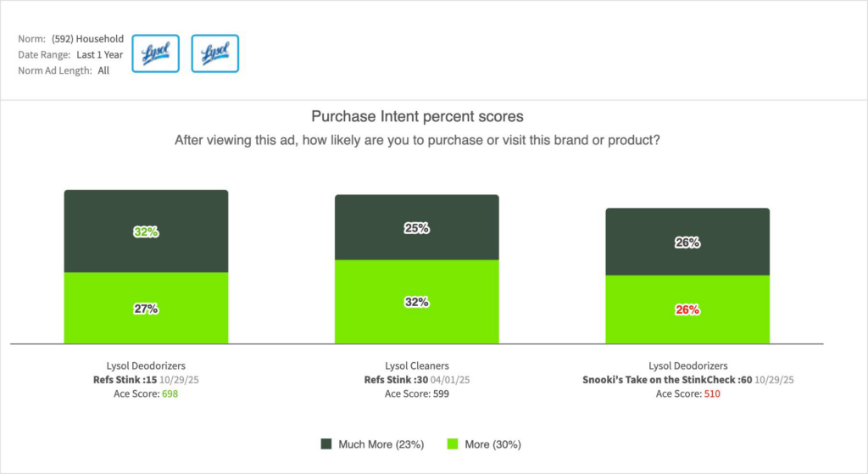868x474 pixels.
Task: Select the 27% green segment of first bar
Action: (x=146, y=309)
